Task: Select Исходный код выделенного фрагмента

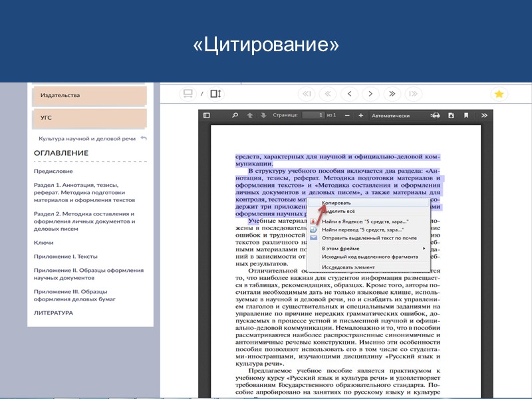Action: [x=368, y=257]
